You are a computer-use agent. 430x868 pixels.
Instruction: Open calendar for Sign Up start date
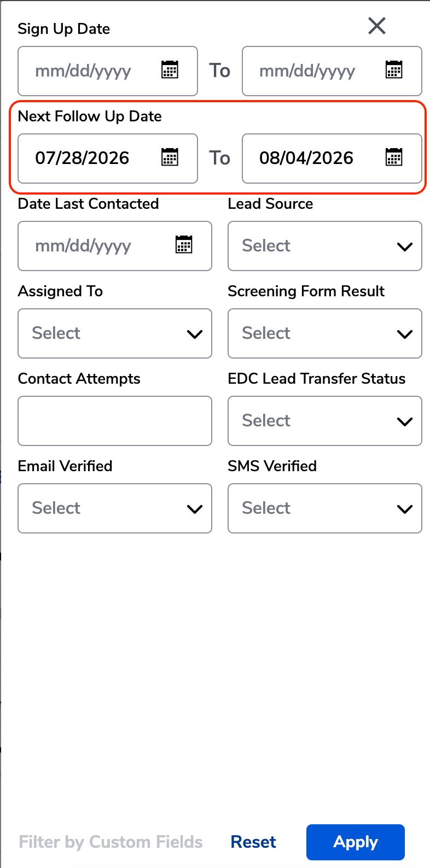point(170,70)
